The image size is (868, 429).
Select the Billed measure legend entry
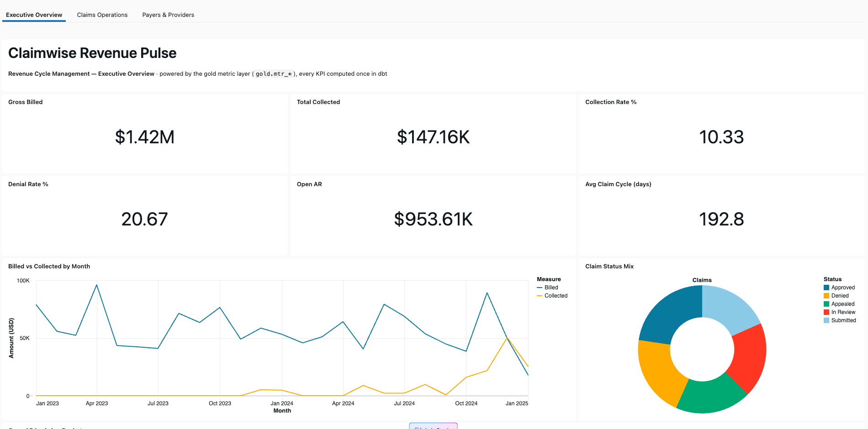548,288
